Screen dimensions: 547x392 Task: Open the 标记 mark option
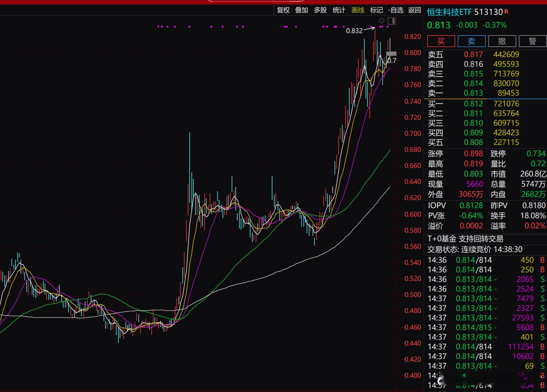coord(377,10)
